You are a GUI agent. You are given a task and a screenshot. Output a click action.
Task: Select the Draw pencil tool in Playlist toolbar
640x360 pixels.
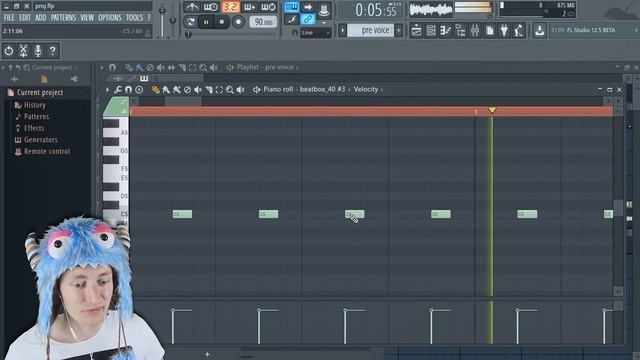pos(129,67)
